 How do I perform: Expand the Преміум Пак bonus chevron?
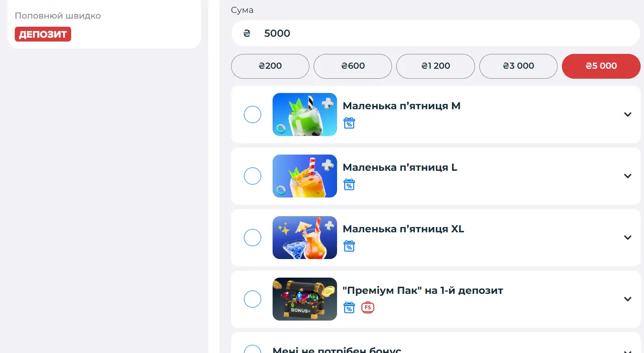pos(628,299)
